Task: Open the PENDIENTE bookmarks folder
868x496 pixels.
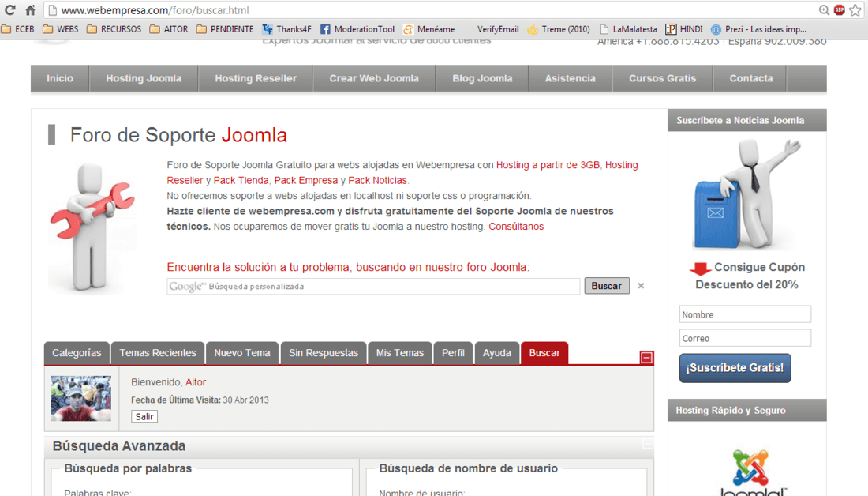Action: click(225, 29)
